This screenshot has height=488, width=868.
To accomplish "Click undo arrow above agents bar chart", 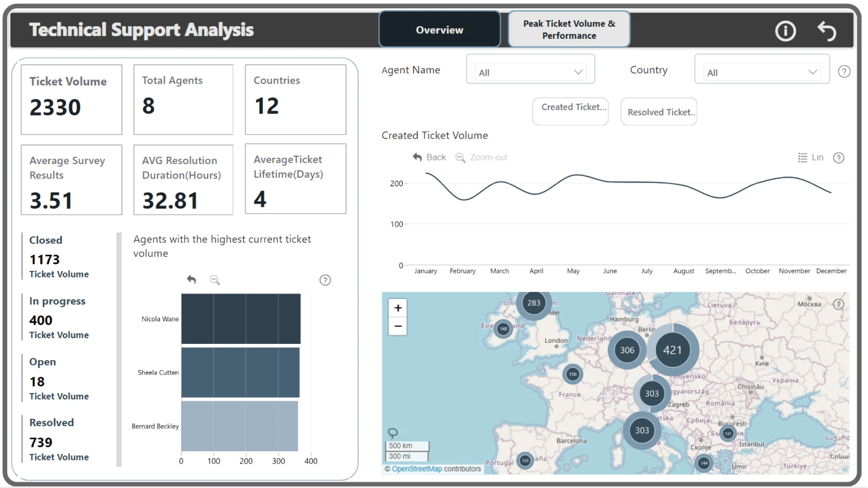I will pos(192,280).
